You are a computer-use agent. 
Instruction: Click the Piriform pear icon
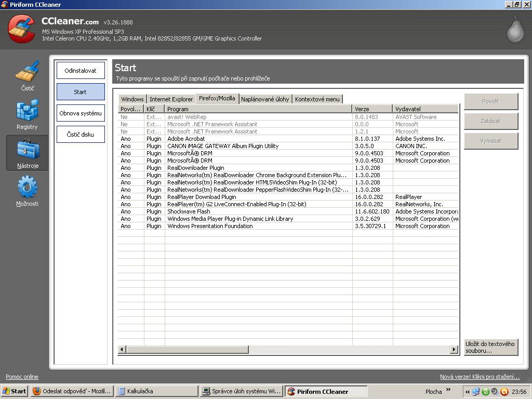click(x=515, y=30)
